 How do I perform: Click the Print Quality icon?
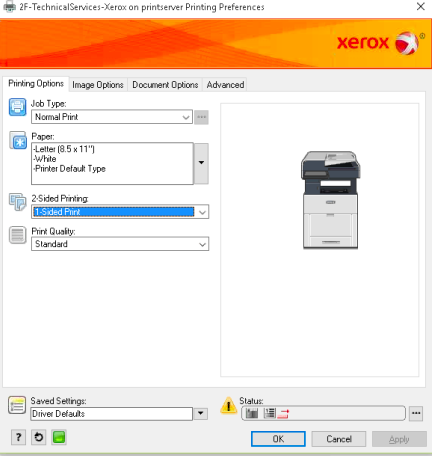point(17,235)
